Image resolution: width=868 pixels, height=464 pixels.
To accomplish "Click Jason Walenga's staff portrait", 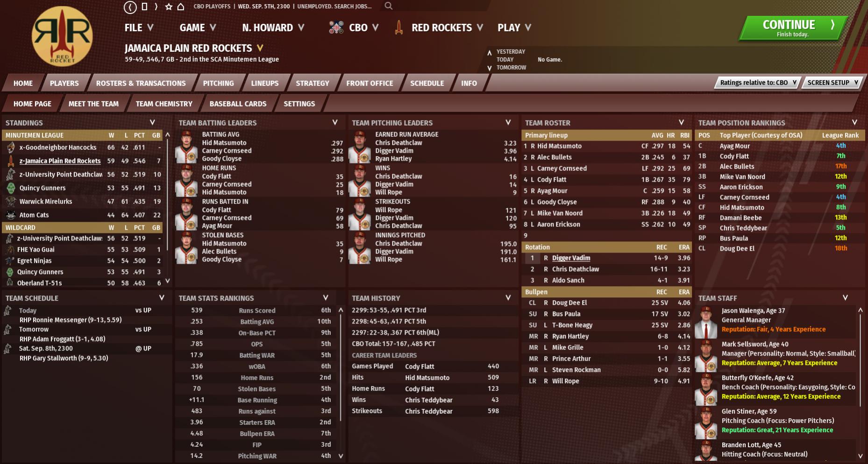I will (x=706, y=323).
